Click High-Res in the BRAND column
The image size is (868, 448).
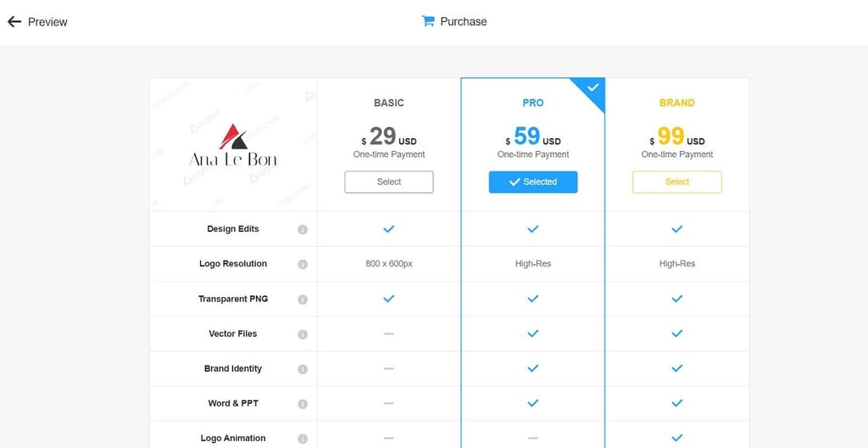[x=677, y=264]
